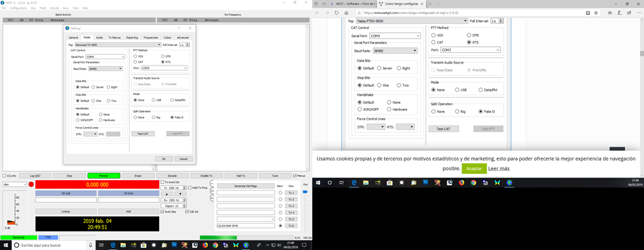Open the 40m band selector dropdown
644x250 pixels.
15,185
